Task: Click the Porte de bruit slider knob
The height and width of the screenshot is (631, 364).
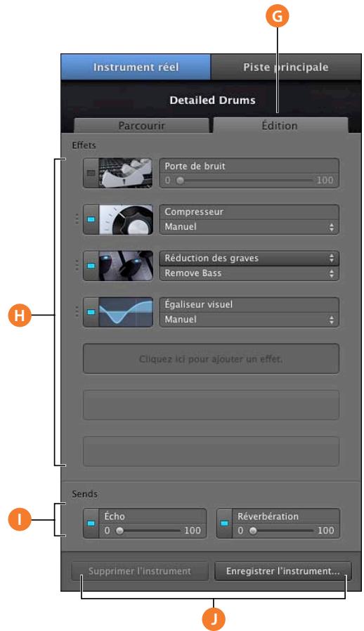Action: 181,181
